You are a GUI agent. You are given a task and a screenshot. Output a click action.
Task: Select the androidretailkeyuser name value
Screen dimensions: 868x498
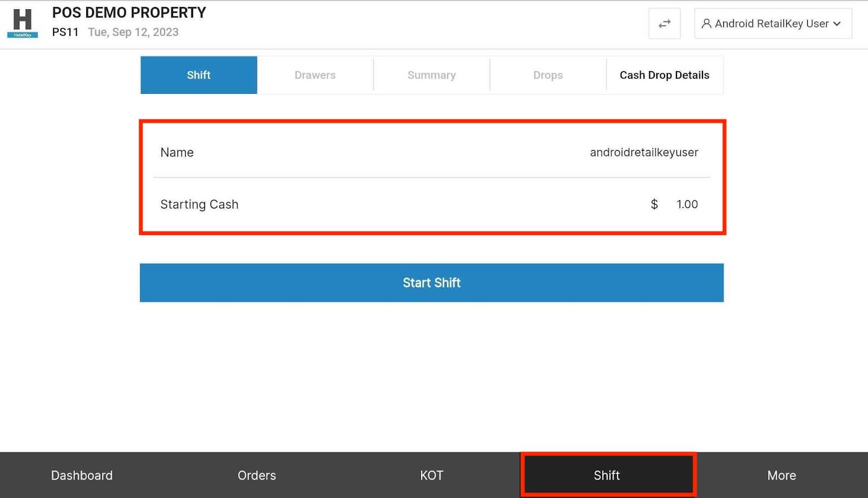[643, 152]
